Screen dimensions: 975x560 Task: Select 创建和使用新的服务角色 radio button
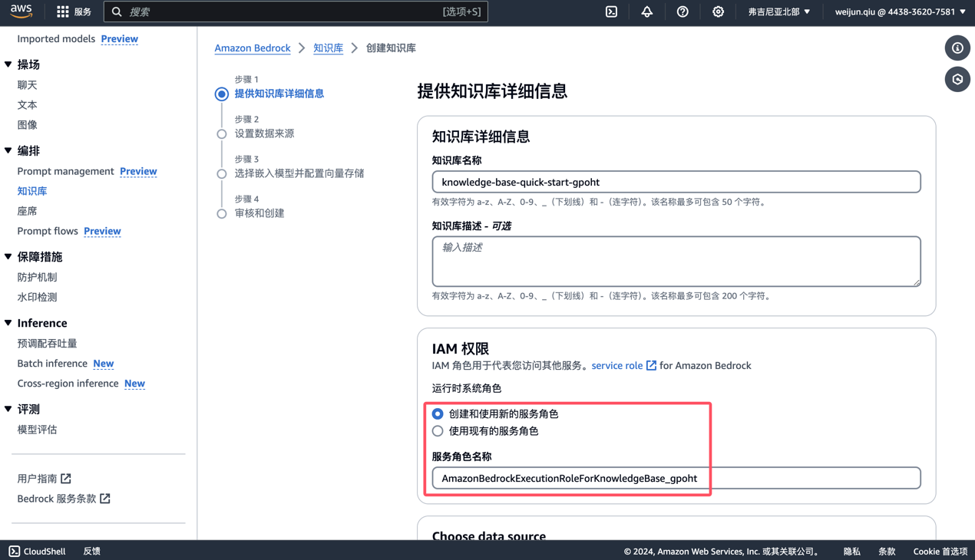tap(438, 413)
